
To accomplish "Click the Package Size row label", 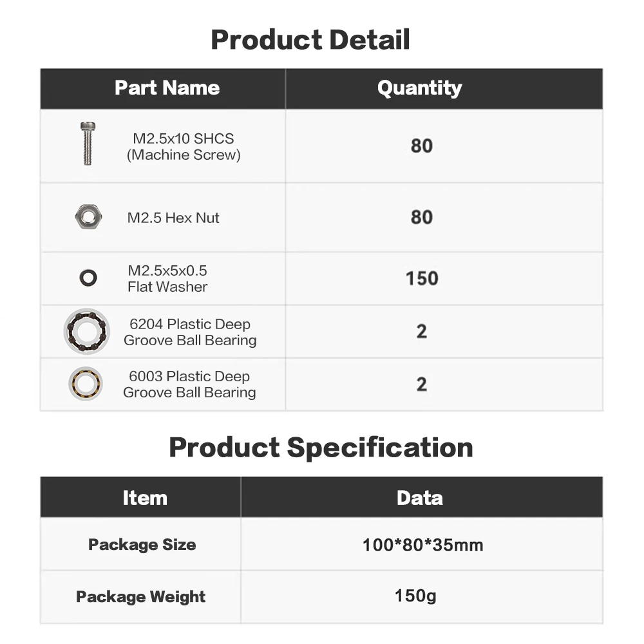I will [142, 545].
